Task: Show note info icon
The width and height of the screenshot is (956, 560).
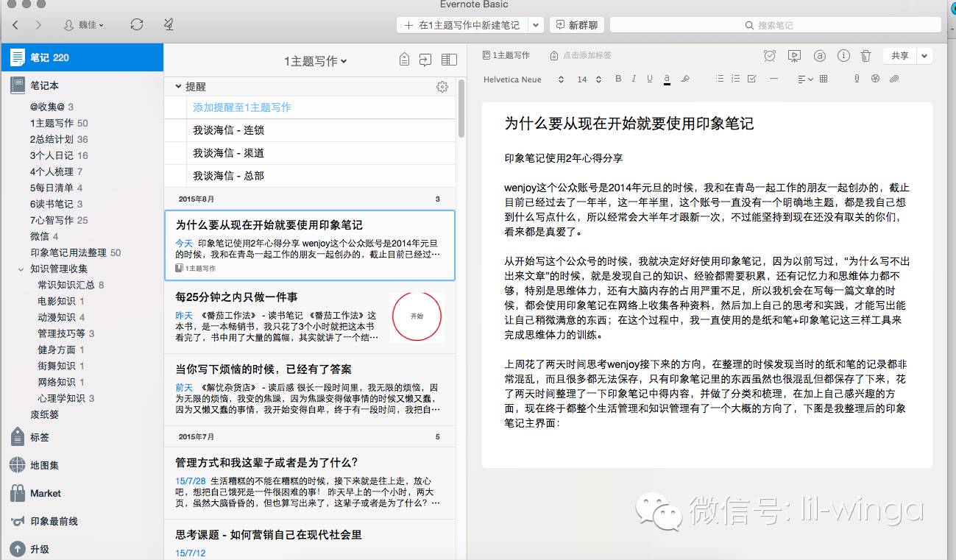Action: pyautogui.click(x=843, y=55)
